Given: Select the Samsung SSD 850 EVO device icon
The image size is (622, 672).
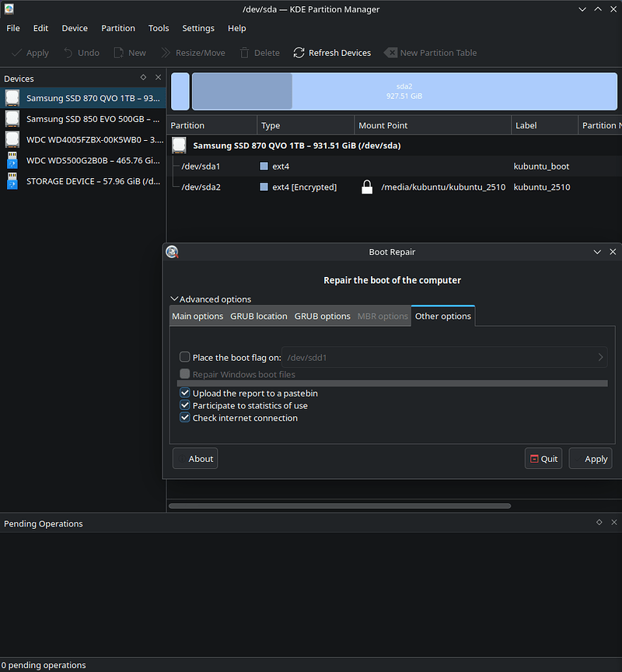Looking at the screenshot, I should (x=12, y=118).
